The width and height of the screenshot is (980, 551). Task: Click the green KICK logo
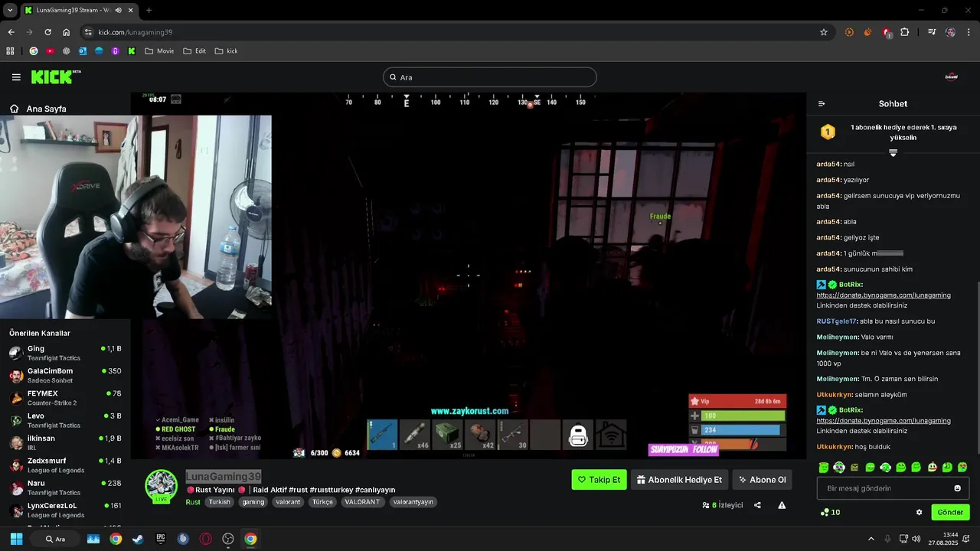pos(55,77)
